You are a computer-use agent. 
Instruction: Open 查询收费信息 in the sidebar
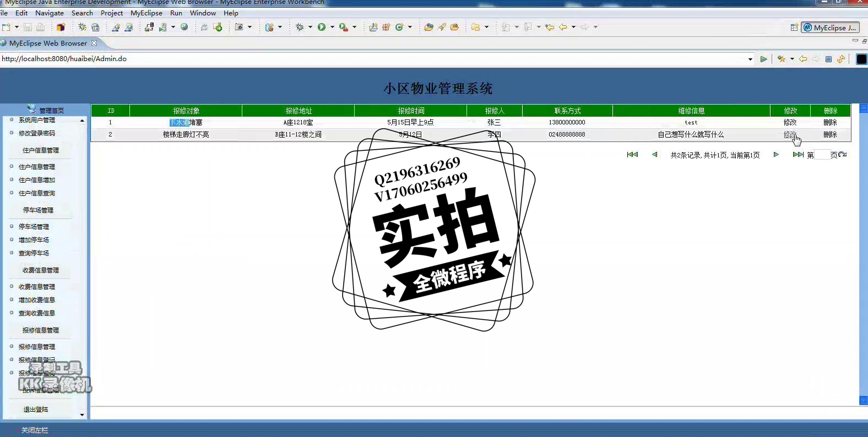point(37,313)
